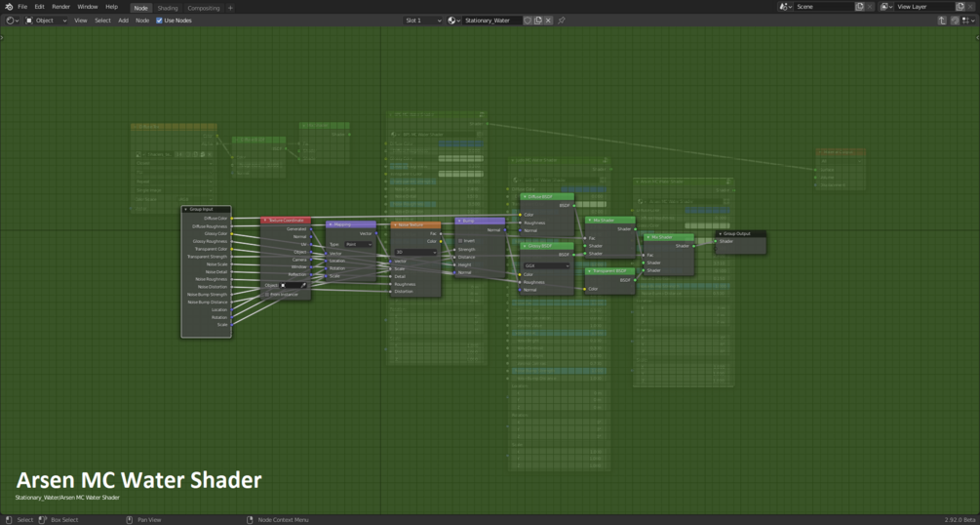Open the snap node element dropdown

point(967,20)
